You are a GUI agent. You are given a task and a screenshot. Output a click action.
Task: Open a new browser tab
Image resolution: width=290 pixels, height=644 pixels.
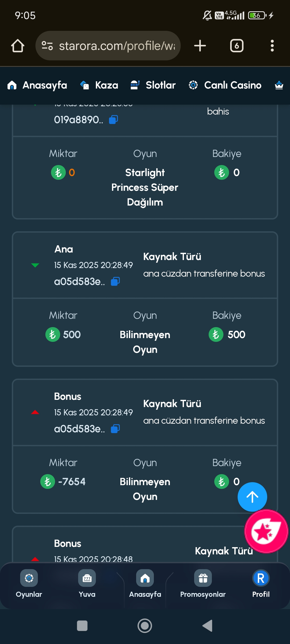click(x=200, y=46)
